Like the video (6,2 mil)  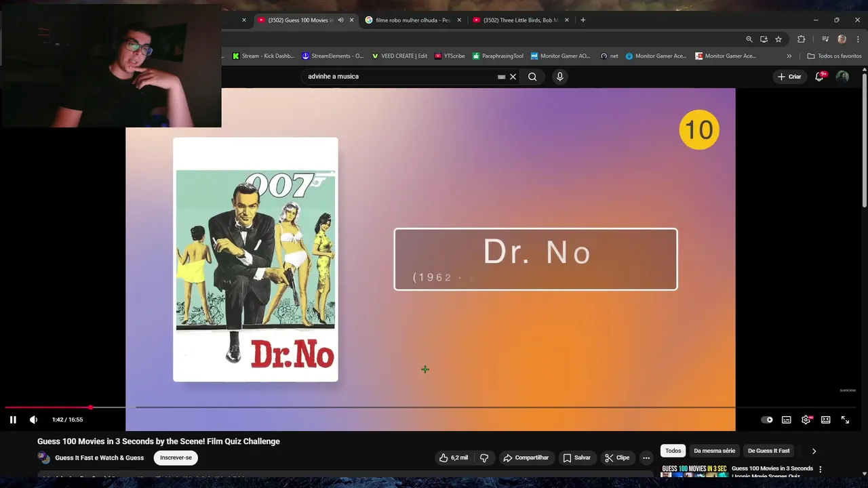(x=454, y=457)
